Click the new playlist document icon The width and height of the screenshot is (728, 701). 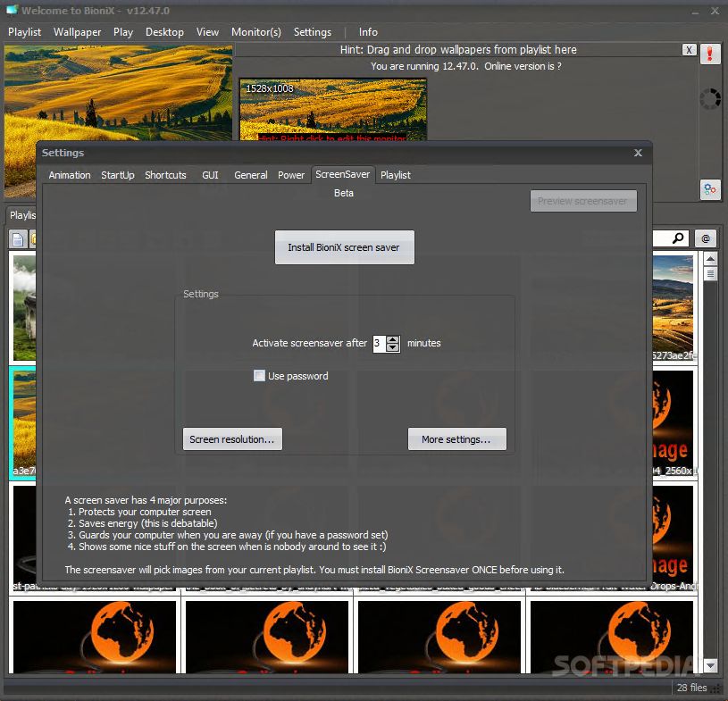click(x=18, y=239)
